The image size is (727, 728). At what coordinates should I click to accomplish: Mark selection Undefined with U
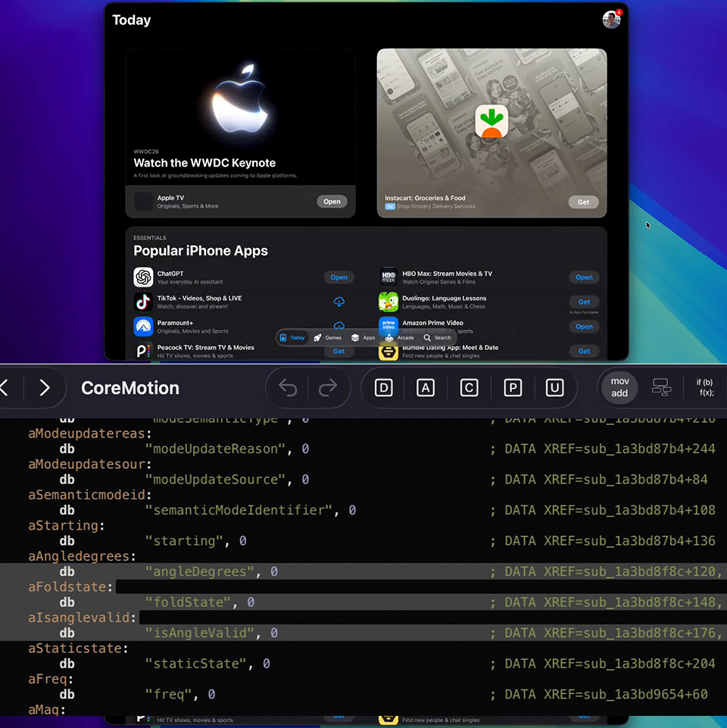pos(554,388)
